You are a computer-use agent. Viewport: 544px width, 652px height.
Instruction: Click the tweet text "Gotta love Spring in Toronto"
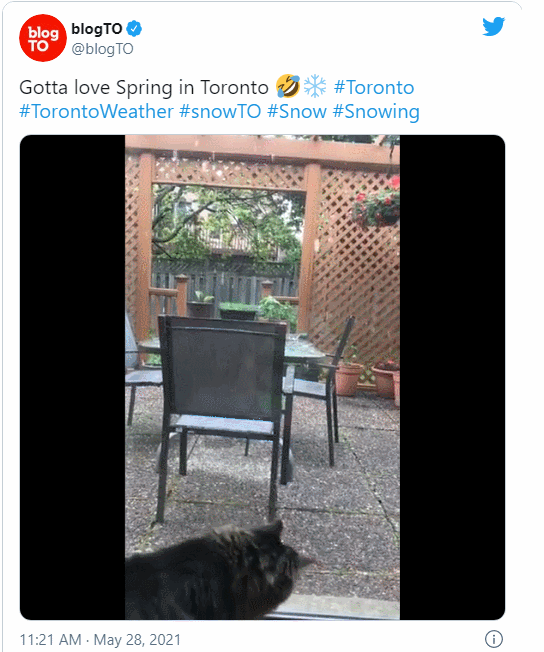pos(144,88)
